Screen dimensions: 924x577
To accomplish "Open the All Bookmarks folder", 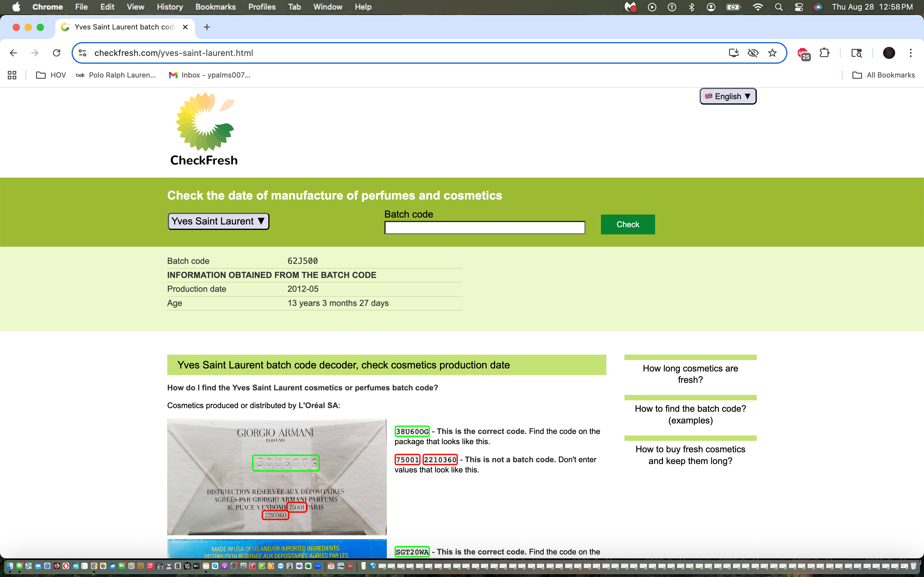I will pos(883,75).
